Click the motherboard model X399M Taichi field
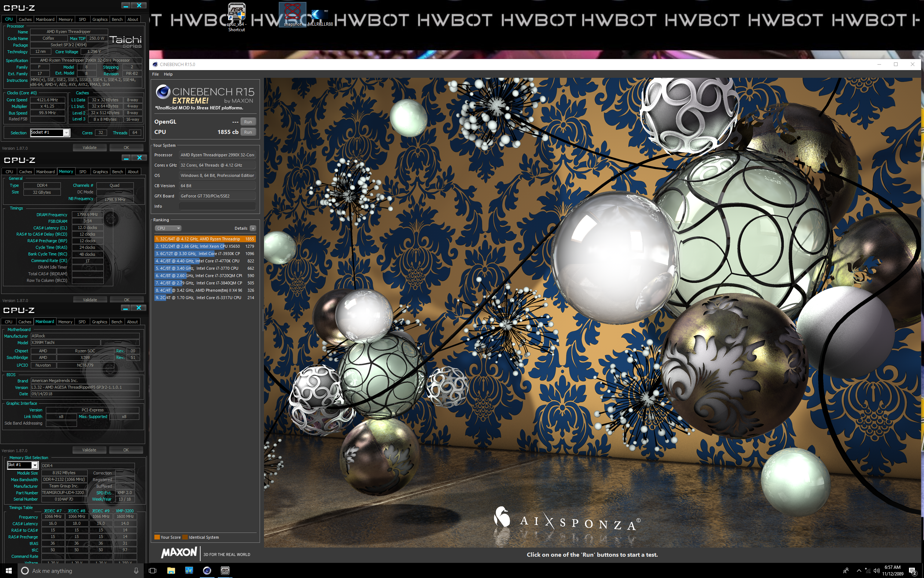The height and width of the screenshot is (578, 924). pyautogui.click(x=65, y=342)
